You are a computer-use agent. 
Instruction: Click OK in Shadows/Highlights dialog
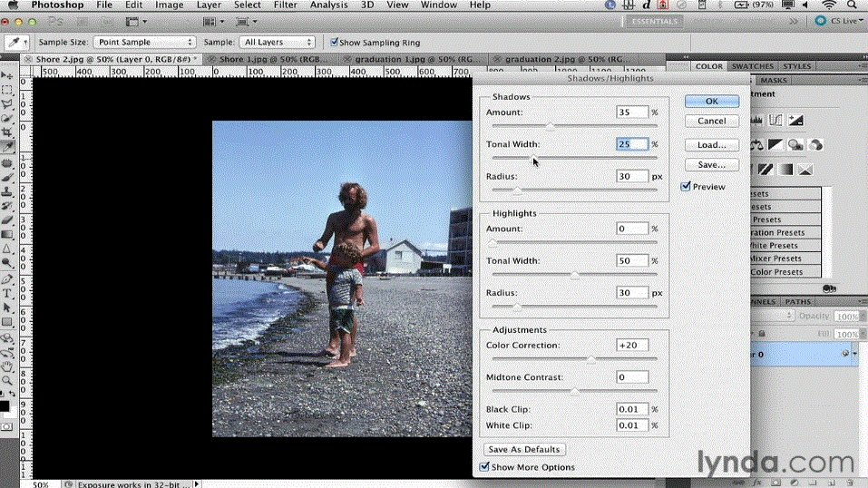click(711, 101)
